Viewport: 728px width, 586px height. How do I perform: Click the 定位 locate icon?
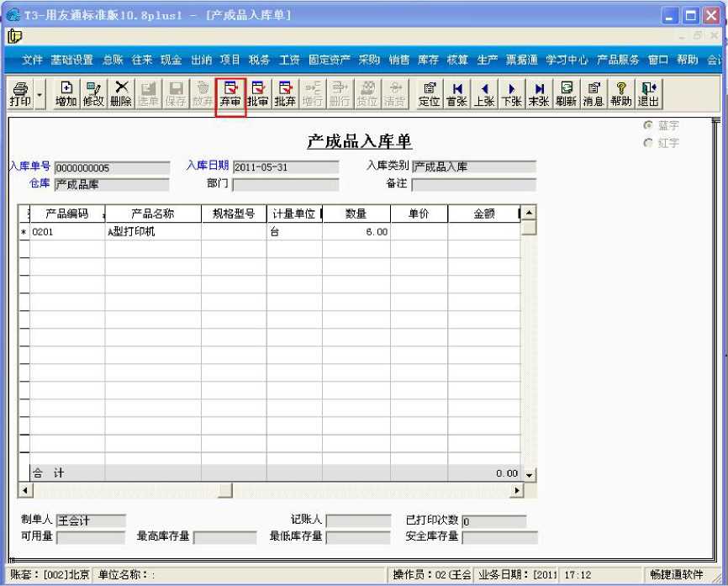coord(429,94)
